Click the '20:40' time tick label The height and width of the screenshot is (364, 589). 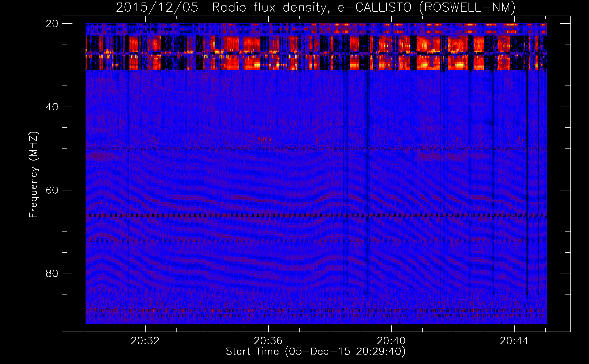click(391, 341)
